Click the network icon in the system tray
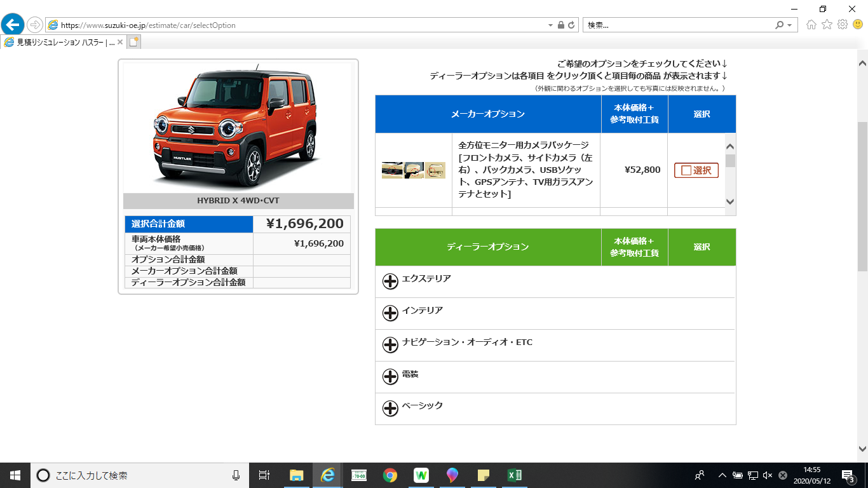Viewport: 868px width, 488px height. [753, 475]
